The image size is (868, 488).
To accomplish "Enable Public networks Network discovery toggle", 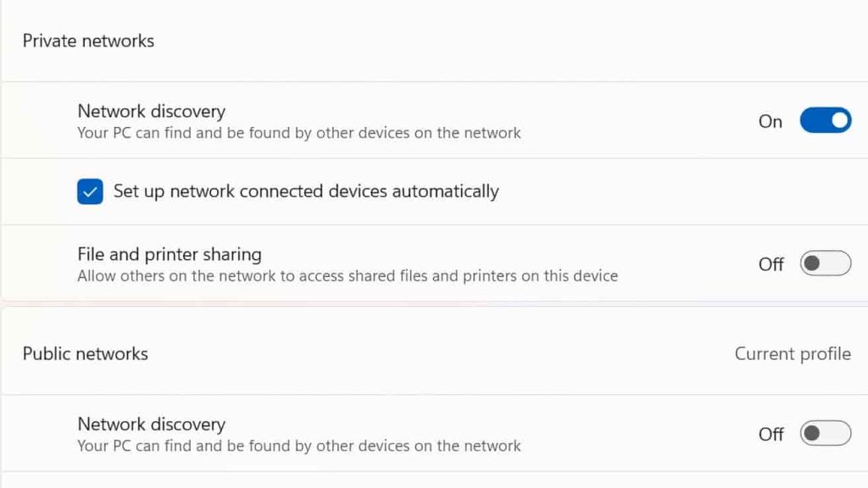I will tap(825, 434).
